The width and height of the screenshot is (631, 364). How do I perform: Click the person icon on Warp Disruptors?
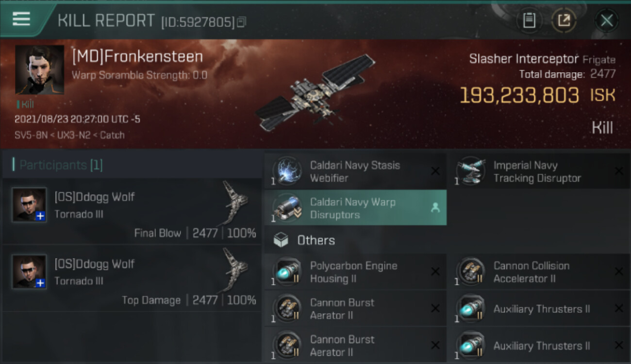tap(435, 208)
